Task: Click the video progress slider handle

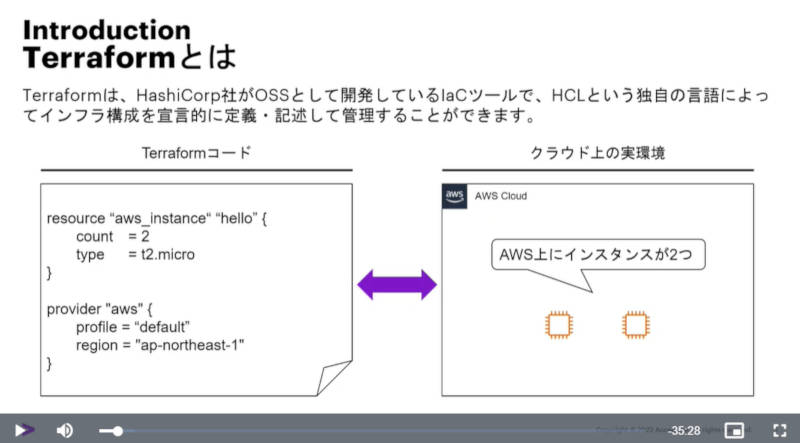Action: click(x=118, y=431)
